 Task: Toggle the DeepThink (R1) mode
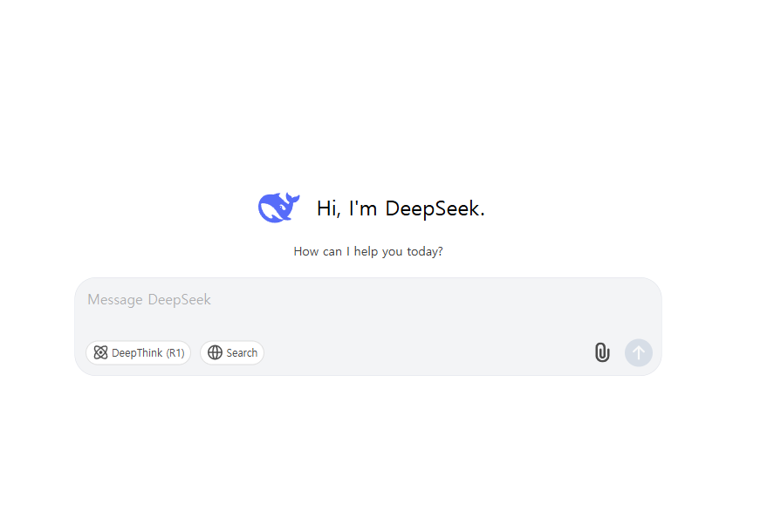(138, 353)
